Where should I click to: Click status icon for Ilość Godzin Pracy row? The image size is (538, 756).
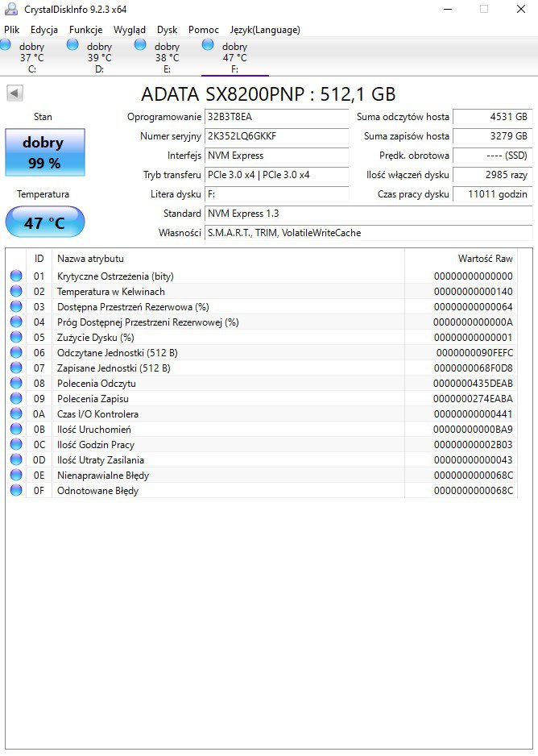pyautogui.click(x=16, y=445)
